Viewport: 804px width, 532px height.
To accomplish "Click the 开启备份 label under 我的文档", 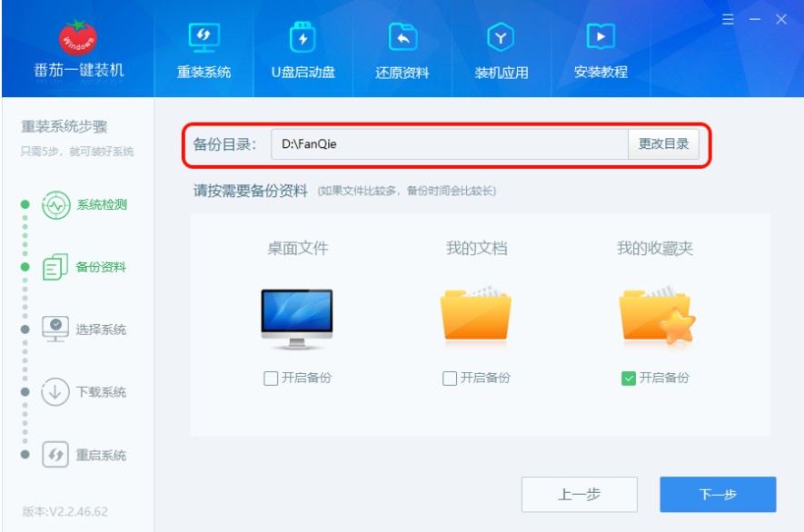I will coord(485,378).
